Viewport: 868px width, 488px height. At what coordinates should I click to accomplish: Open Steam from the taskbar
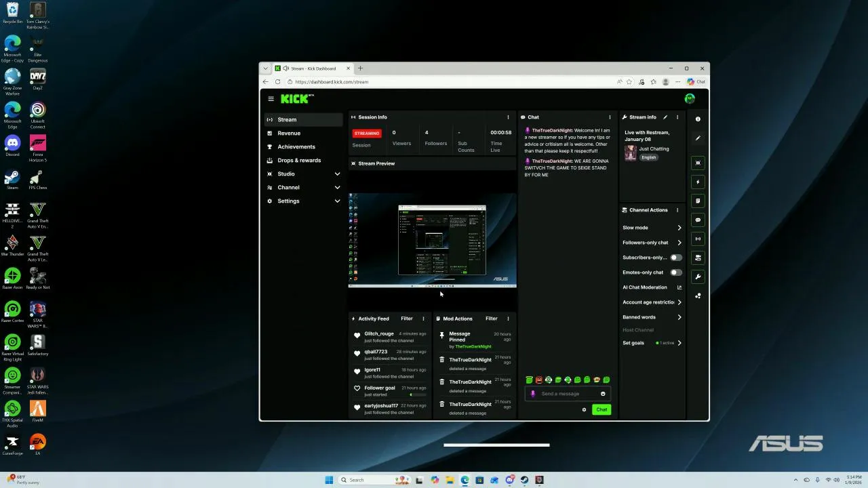524,480
